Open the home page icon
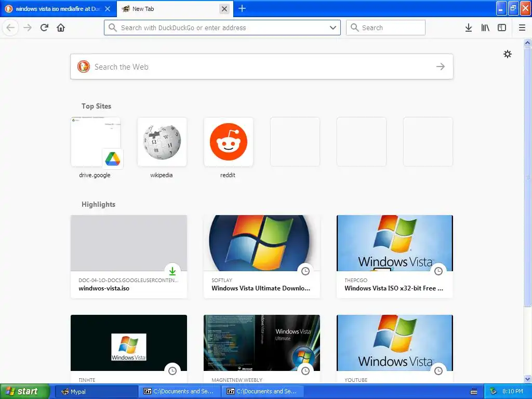This screenshot has height=399, width=532. (x=61, y=28)
